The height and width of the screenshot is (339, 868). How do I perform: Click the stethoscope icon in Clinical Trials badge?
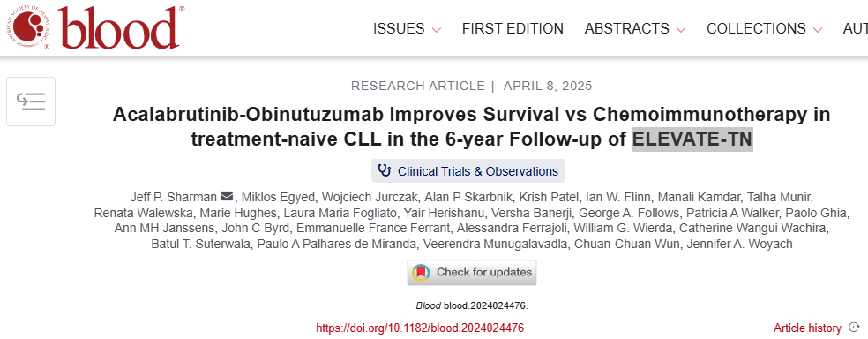coord(385,170)
